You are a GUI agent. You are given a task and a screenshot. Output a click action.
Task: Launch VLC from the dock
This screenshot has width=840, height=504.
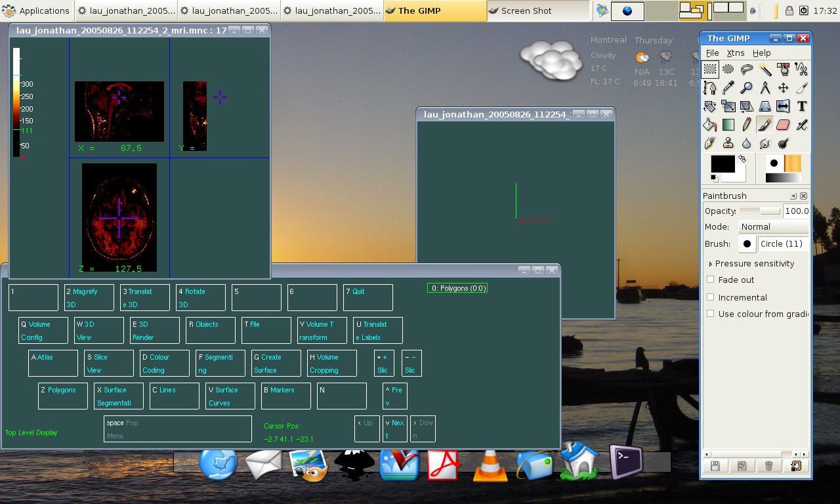490,467
